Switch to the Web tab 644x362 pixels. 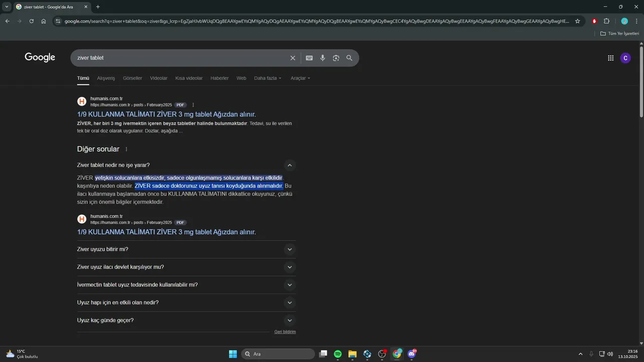[242, 78]
